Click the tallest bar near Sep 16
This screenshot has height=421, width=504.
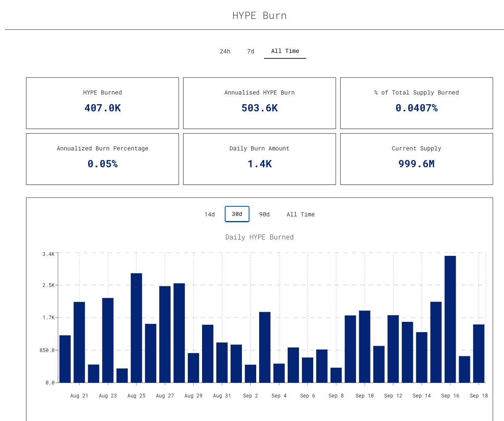(450, 319)
